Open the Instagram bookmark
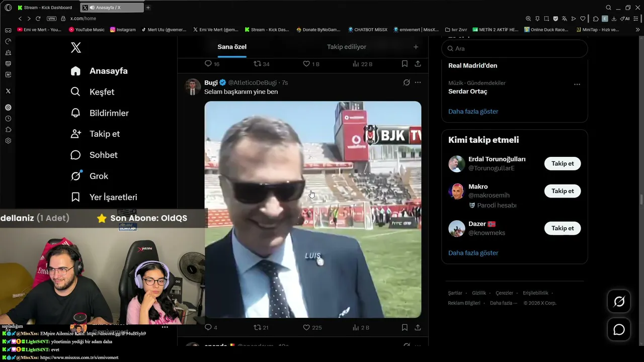 coord(123,30)
